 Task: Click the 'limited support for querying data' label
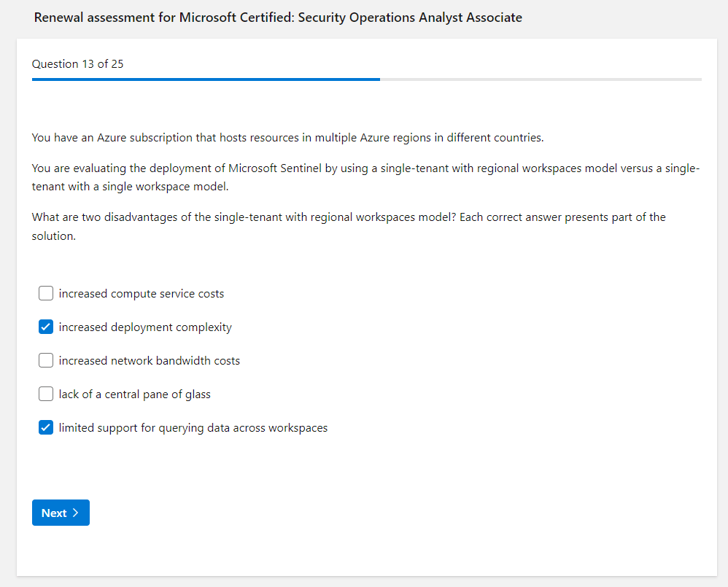click(x=193, y=428)
